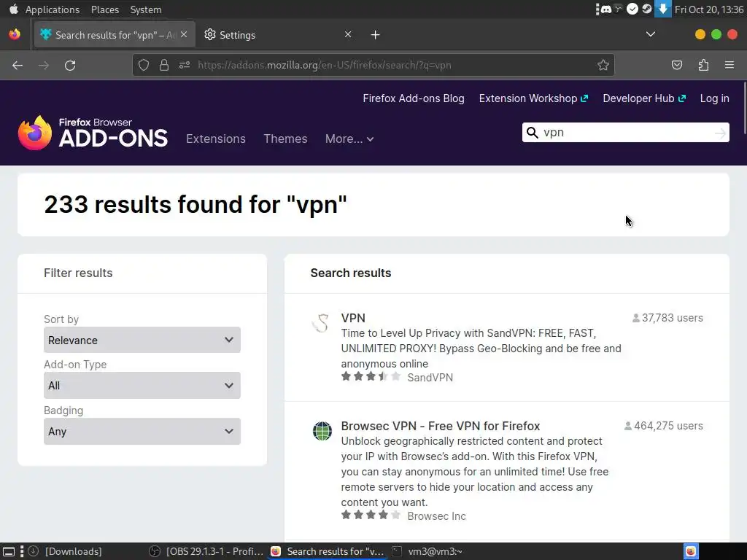Click the URL address bar
Screen dimensions: 747x560
373,65
